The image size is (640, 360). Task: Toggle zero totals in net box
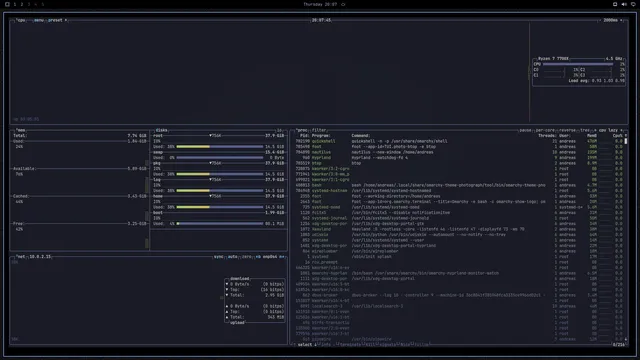point(246,257)
